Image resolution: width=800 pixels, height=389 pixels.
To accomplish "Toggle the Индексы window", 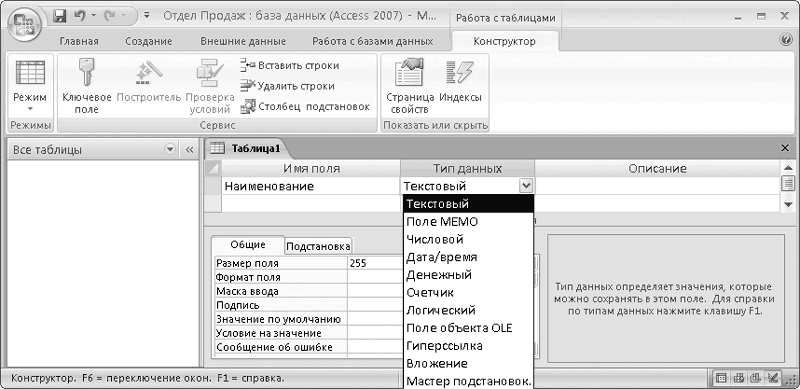I will [x=460, y=81].
